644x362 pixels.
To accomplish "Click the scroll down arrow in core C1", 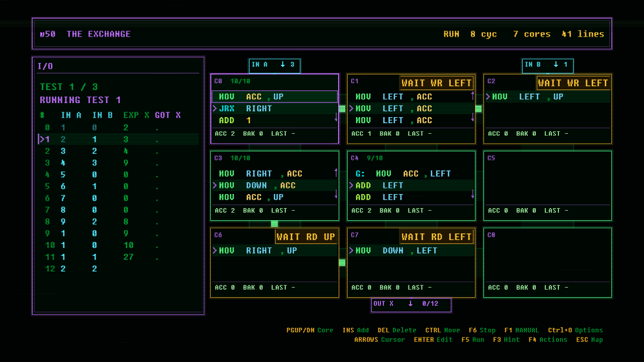I will coord(472,118).
